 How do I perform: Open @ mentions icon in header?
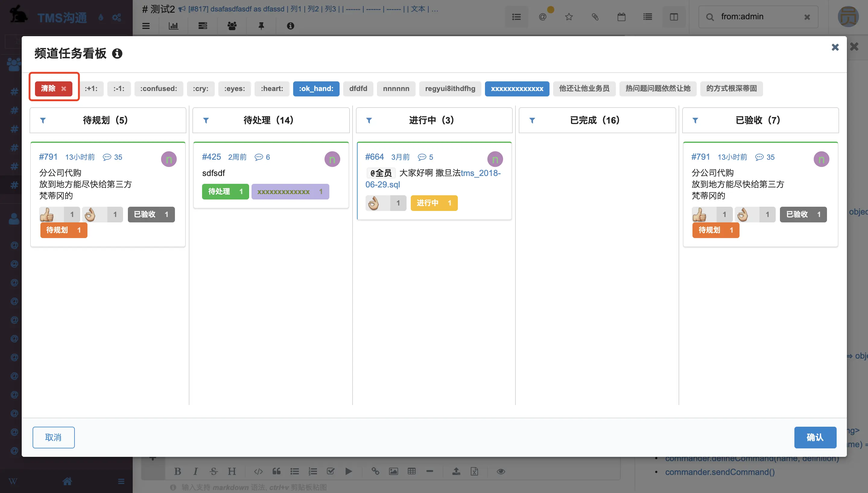coord(543,17)
